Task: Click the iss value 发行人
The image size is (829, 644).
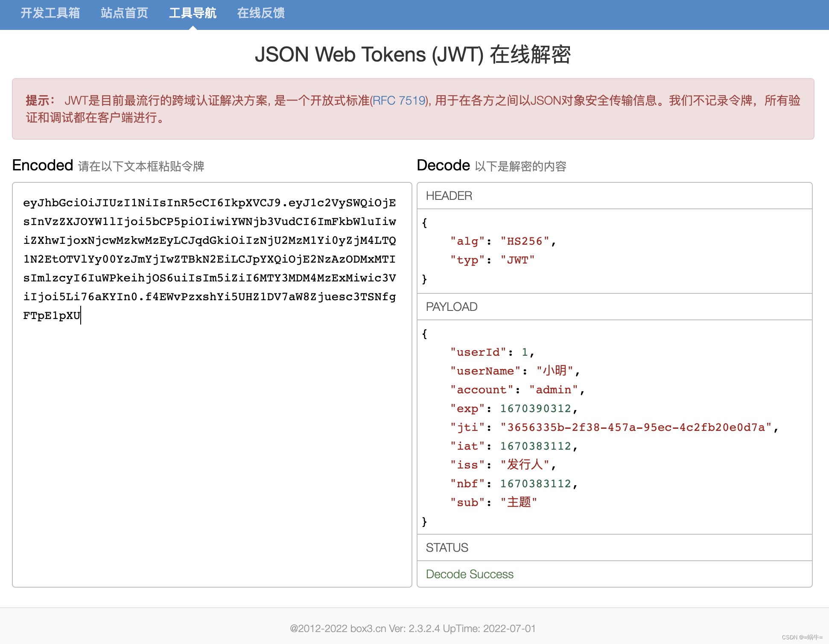Action: click(525, 465)
